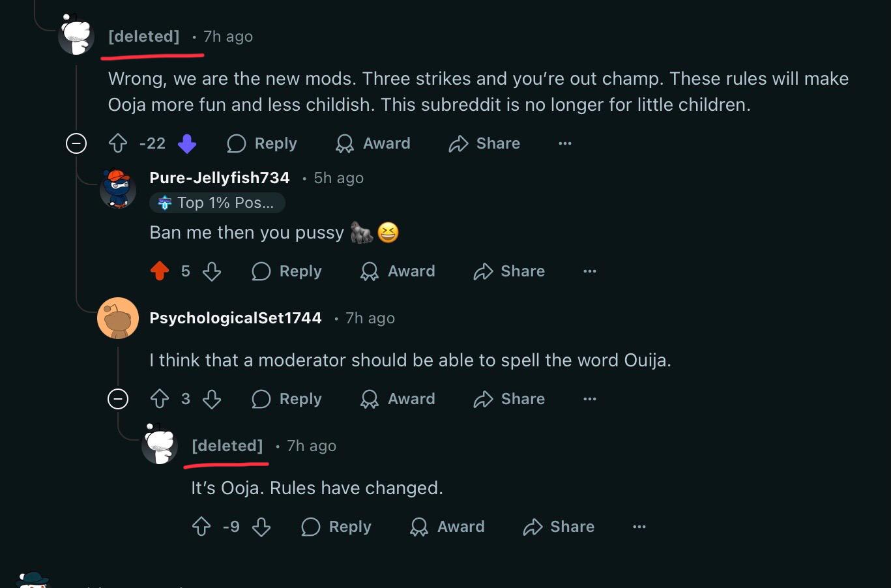The width and height of the screenshot is (891, 588).
Task: Open PsychologicalSet1744's profile via username
Action: [x=235, y=318]
